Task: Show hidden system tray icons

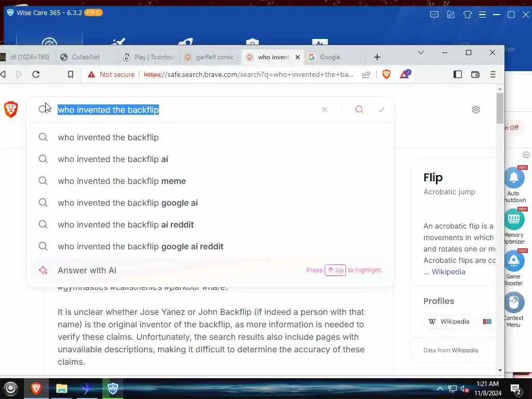Action: 440,389
